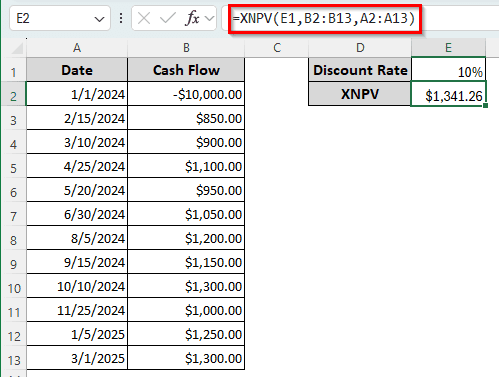Screen dimensions: 499x377
Task: Click the date cell 8/5/2024
Action: tap(77, 238)
